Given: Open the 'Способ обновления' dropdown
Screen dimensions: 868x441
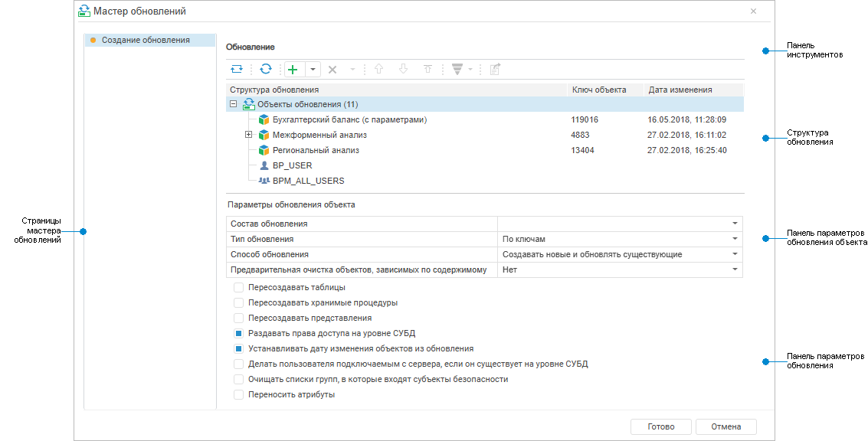Looking at the screenshot, I should 735,254.
